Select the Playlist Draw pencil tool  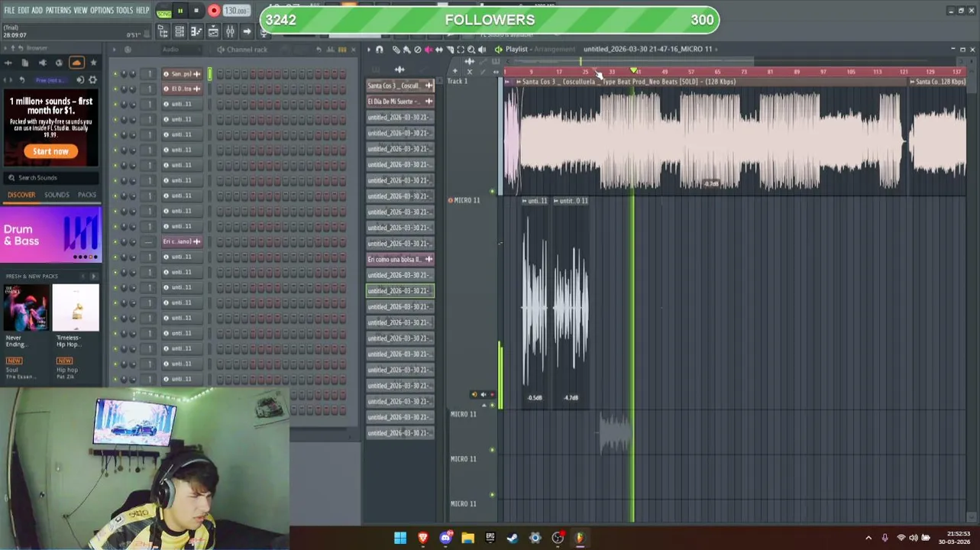pyautogui.click(x=396, y=50)
